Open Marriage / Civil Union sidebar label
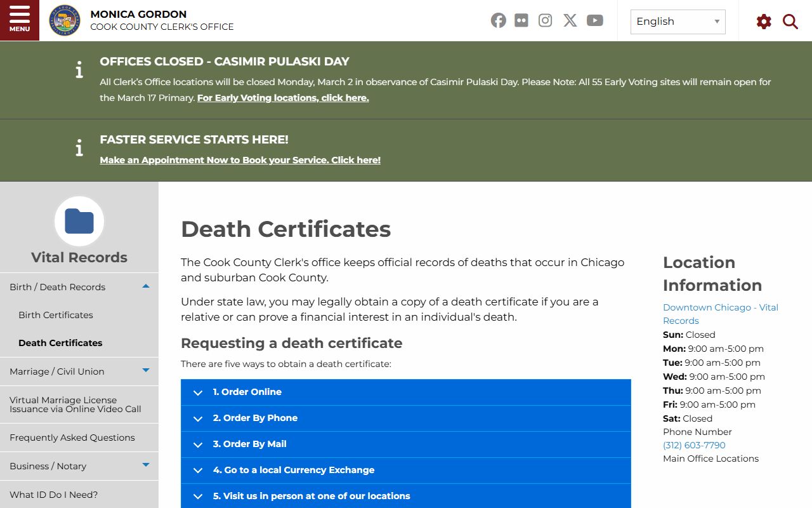The image size is (812, 508). [57, 371]
